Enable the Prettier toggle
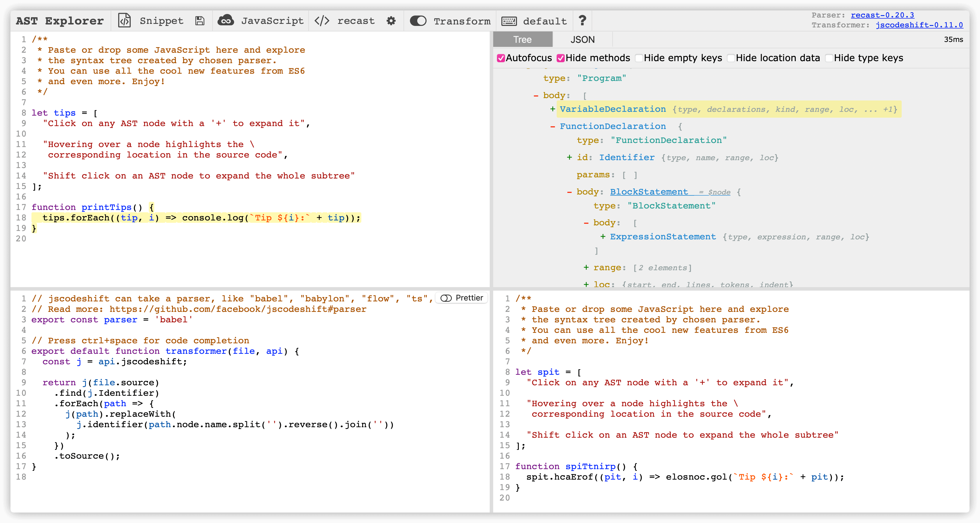980x523 pixels. click(x=446, y=298)
